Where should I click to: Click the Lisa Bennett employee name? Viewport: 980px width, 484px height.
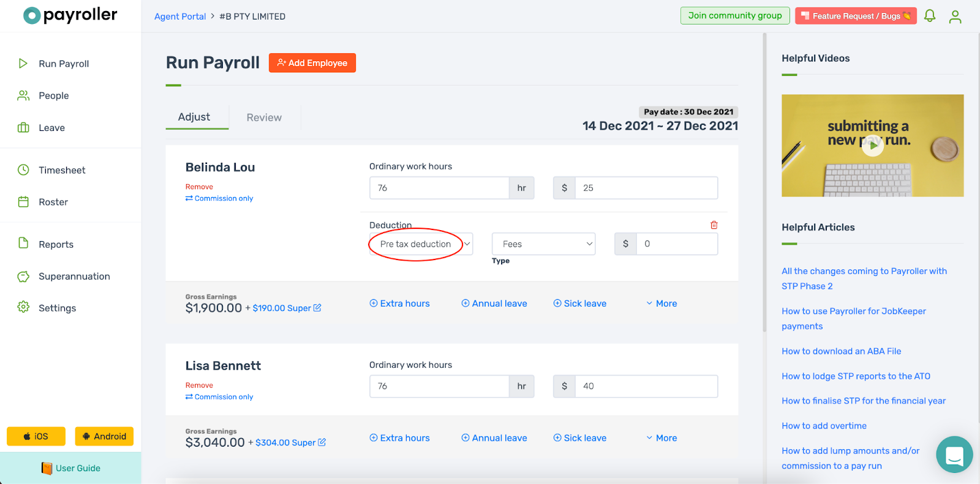(223, 366)
